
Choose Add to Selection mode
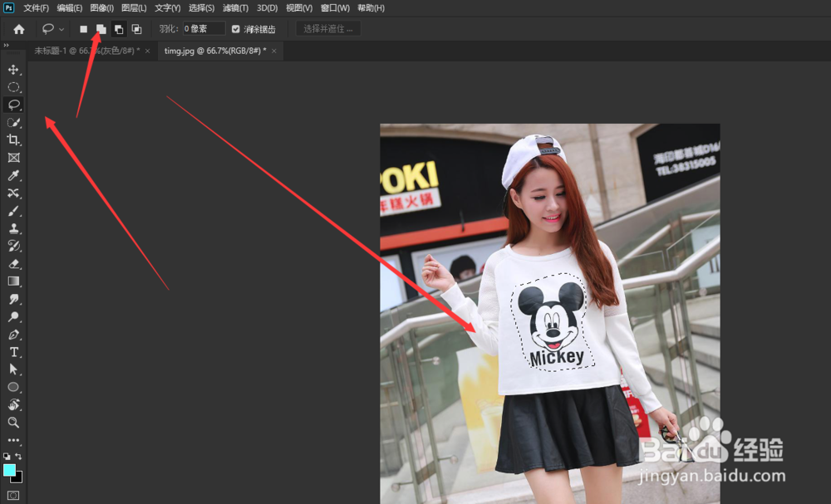coord(101,29)
